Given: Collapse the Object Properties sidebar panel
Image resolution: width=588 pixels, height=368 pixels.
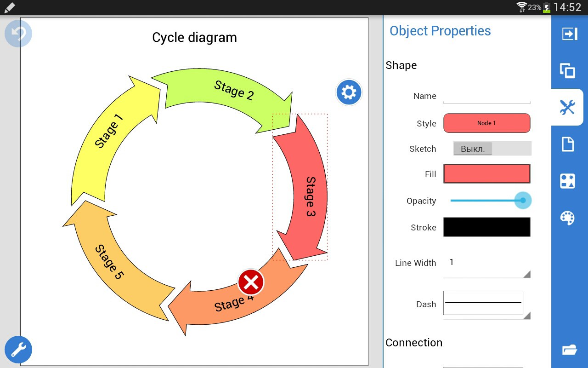Looking at the screenshot, I should point(569,33).
